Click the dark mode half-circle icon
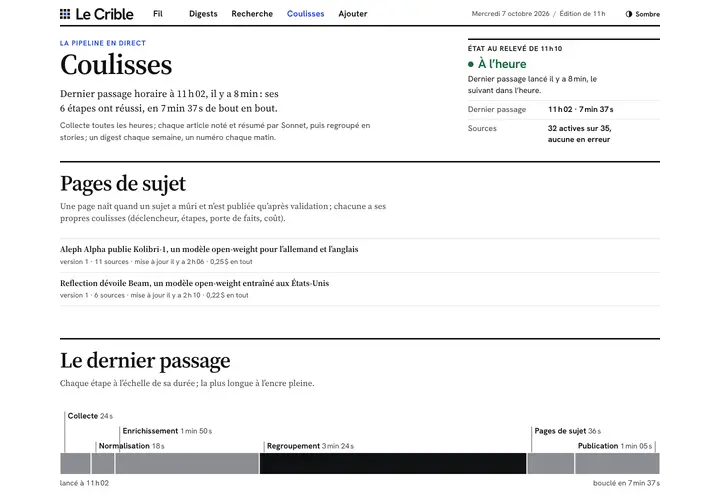This screenshot has height=500, width=720. (629, 14)
